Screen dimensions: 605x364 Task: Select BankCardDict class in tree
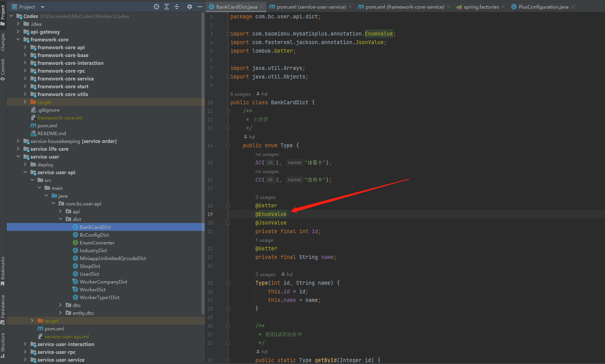pyautogui.click(x=95, y=227)
